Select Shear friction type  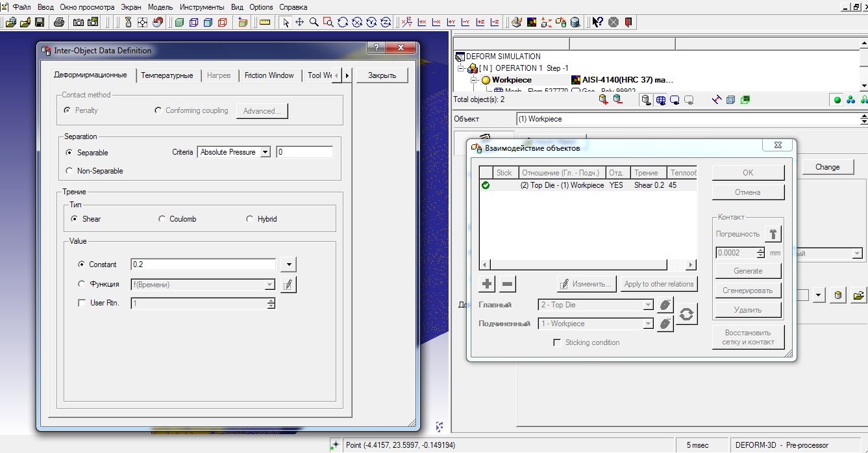pos(75,219)
